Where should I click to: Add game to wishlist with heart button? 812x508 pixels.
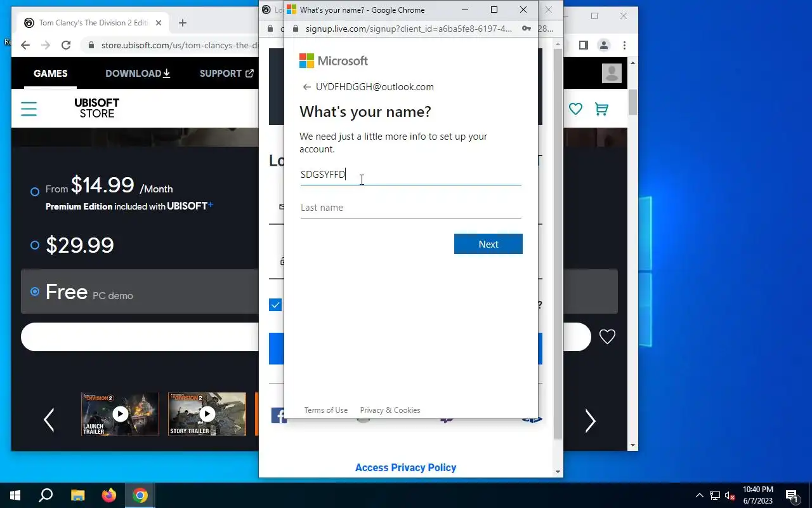pos(607,337)
